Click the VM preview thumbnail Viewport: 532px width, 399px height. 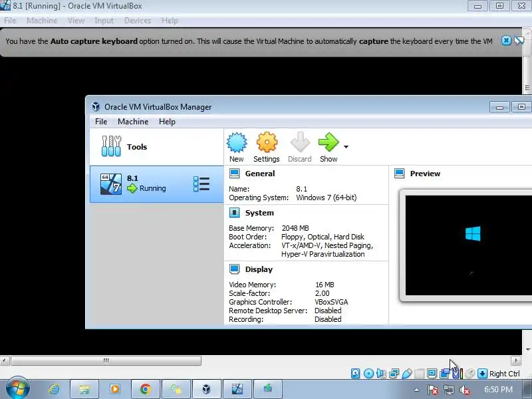coord(469,245)
